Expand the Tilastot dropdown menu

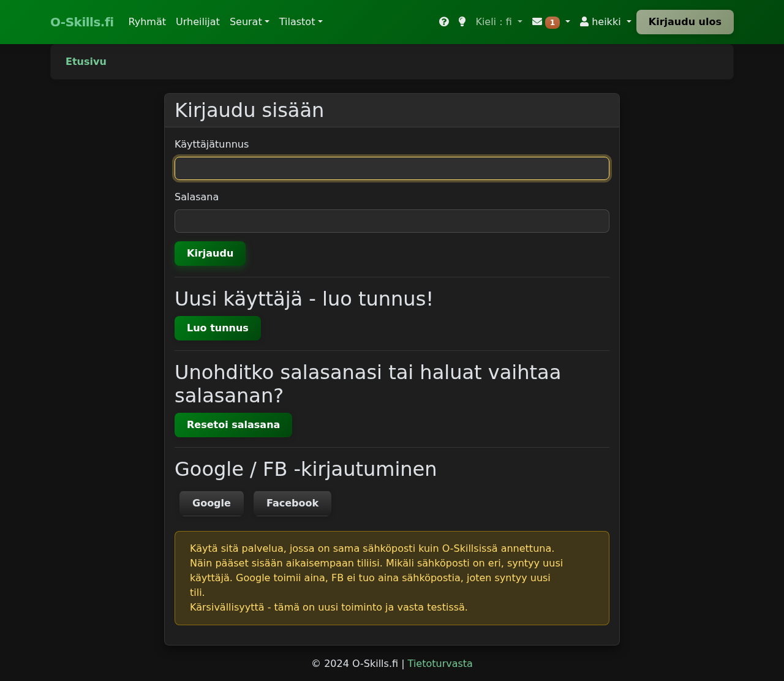(300, 21)
